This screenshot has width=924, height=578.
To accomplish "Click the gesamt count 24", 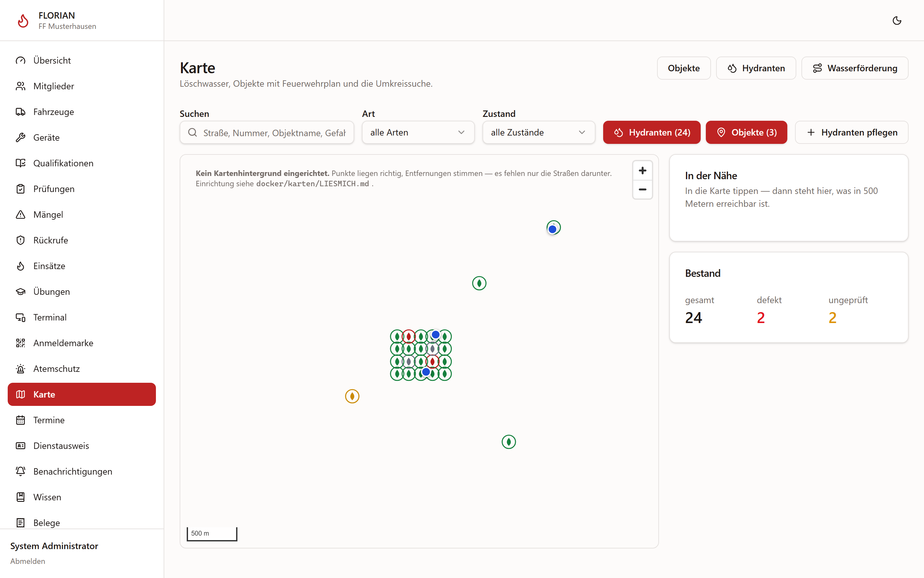I will (693, 318).
